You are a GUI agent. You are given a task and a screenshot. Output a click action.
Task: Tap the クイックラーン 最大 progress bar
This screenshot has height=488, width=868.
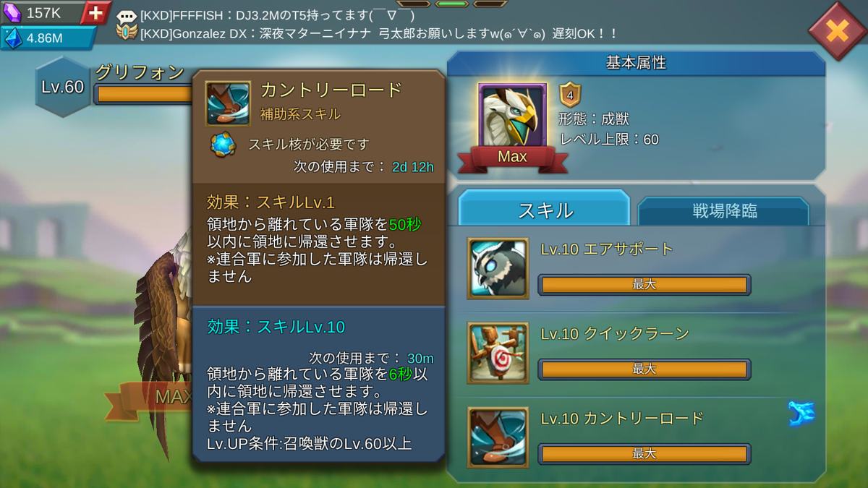tap(644, 369)
